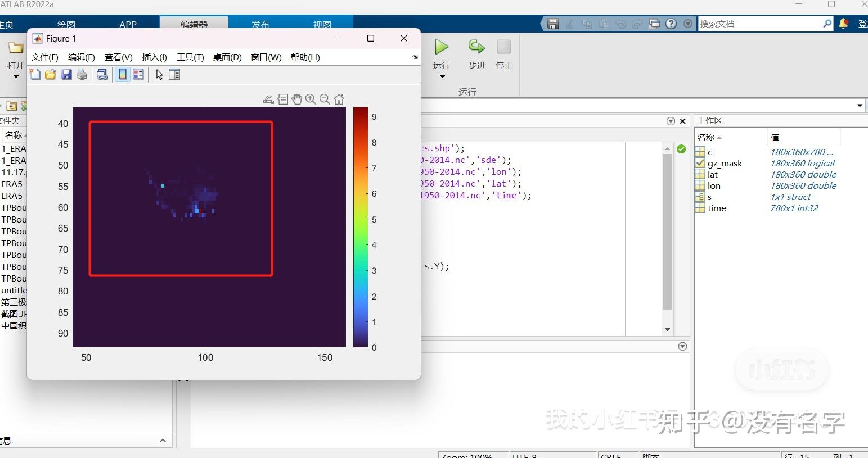This screenshot has width=868, height=458.
Task: Open the Help question mark icon in the quick access bar
Action: (x=671, y=24)
